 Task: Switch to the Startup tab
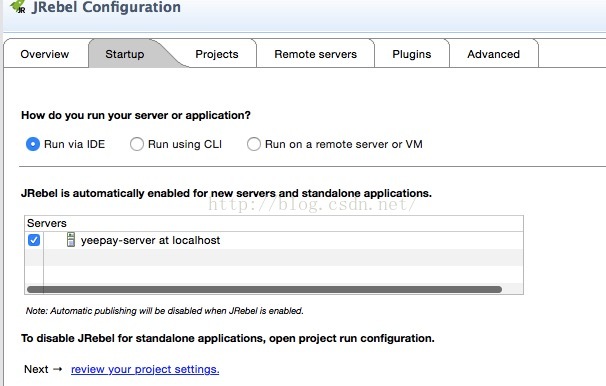tap(124, 54)
